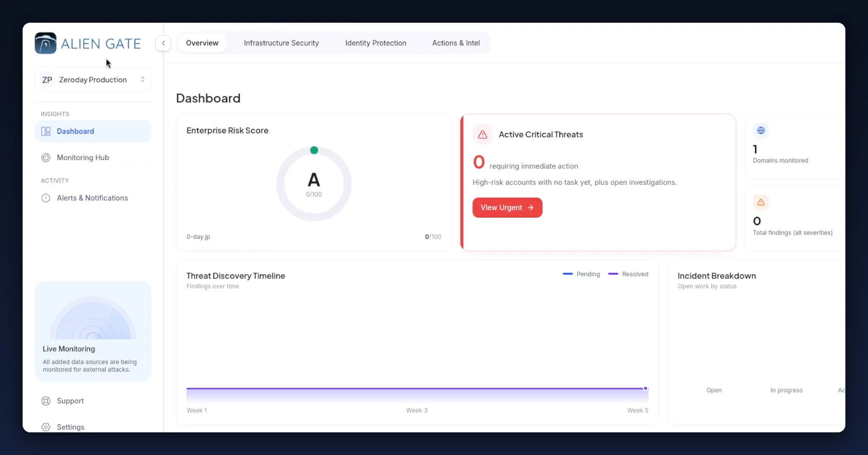Image resolution: width=868 pixels, height=455 pixels.
Task: Click the Active Critical Threats warning icon
Action: coord(482,134)
